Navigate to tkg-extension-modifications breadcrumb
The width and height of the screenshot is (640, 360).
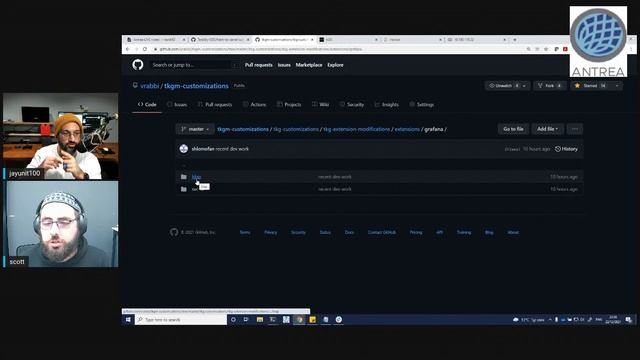pos(357,129)
